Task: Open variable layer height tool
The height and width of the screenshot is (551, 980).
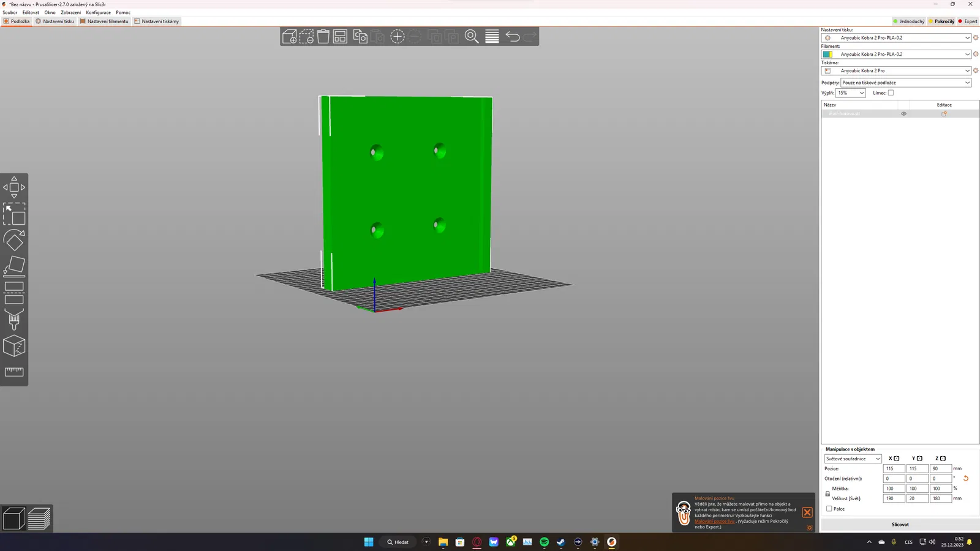Action: pos(492,37)
